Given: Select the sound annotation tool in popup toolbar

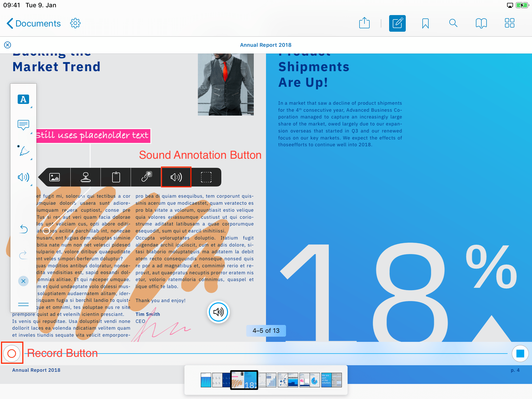Looking at the screenshot, I should click(176, 177).
